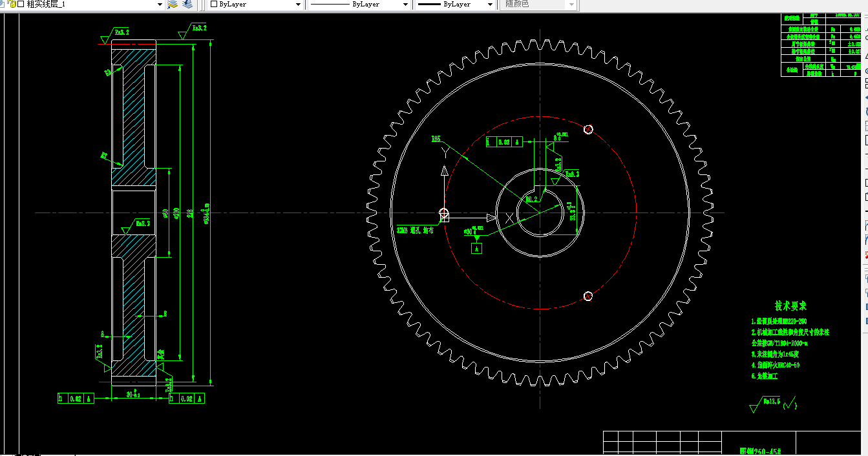Screen dimensions: 868x456
Task: Select the note line mentioning GB/T1804-2000-m
Action: coord(779,344)
